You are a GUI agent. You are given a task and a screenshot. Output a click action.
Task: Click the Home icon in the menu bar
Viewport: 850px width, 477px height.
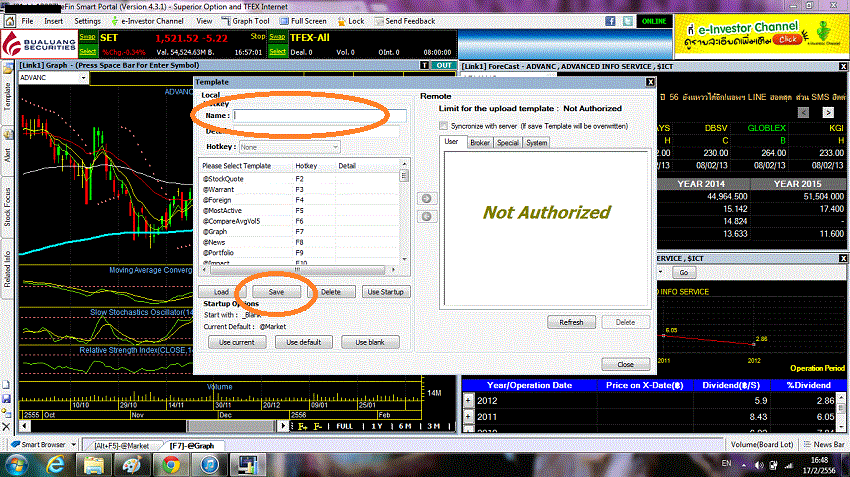10,21
